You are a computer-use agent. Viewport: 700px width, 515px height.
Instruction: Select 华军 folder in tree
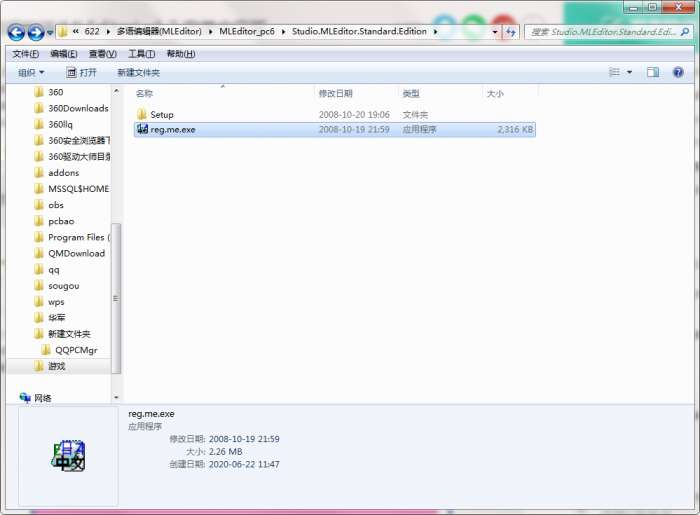57,318
